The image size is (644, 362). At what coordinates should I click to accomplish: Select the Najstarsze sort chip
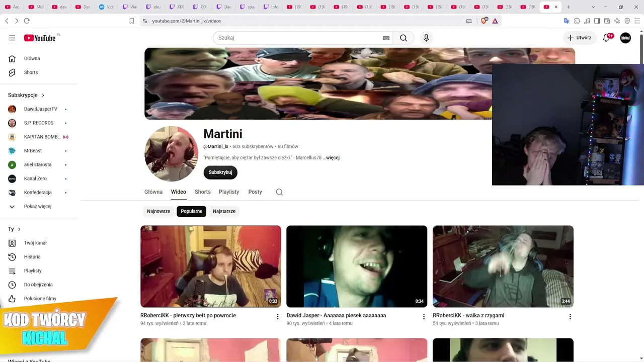[224, 211]
